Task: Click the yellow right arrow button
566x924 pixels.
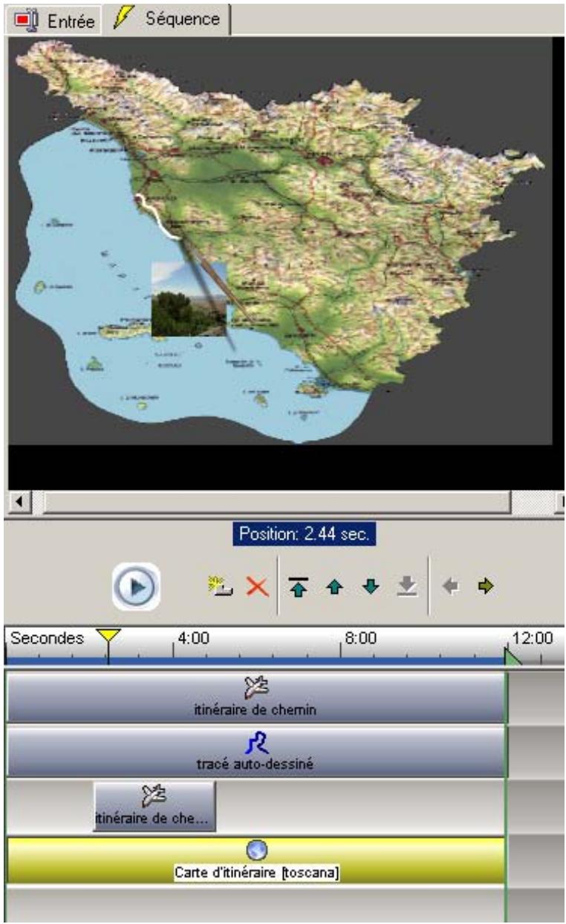Action: click(x=485, y=587)
